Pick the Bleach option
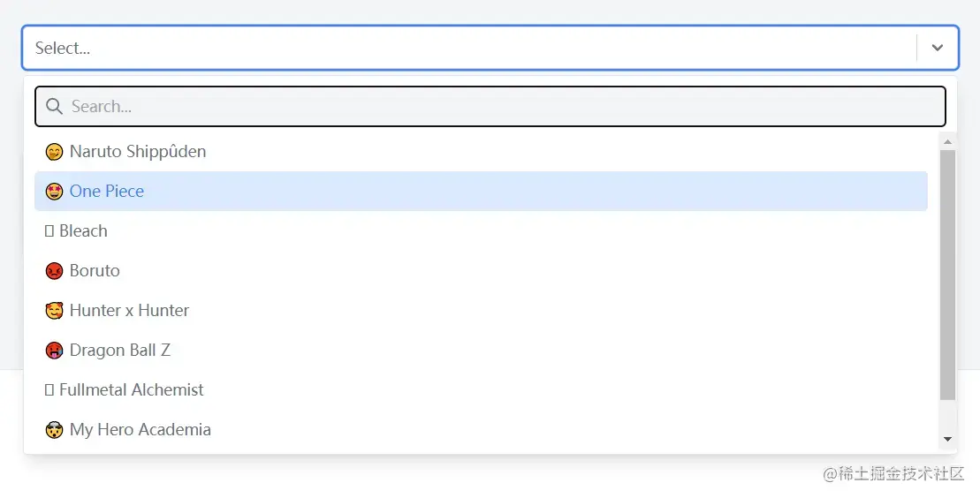This screenshot has height=498, width=980. click(83, 231)
